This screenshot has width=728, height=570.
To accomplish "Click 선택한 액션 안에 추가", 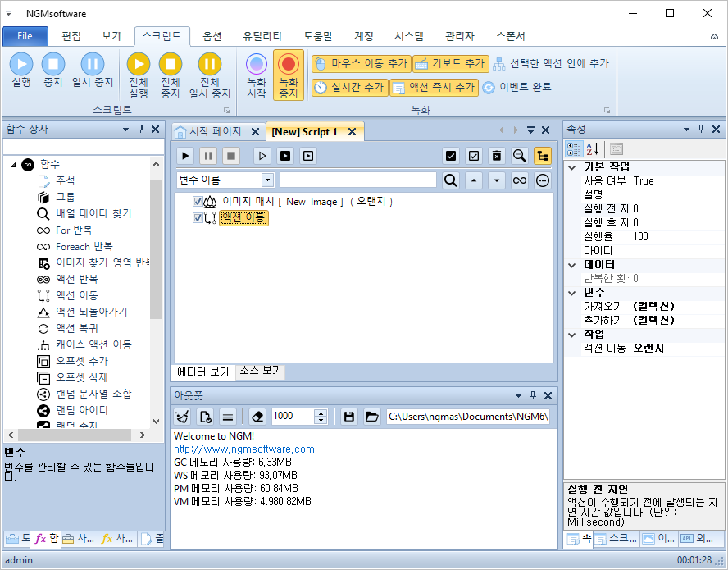I will (551, 64).
